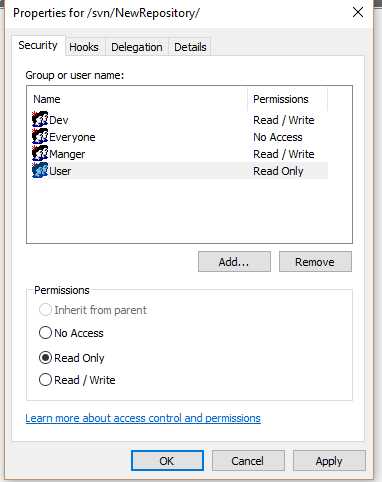Select the No Access radio button
This screenshot has width=382, height=482.
45,333
